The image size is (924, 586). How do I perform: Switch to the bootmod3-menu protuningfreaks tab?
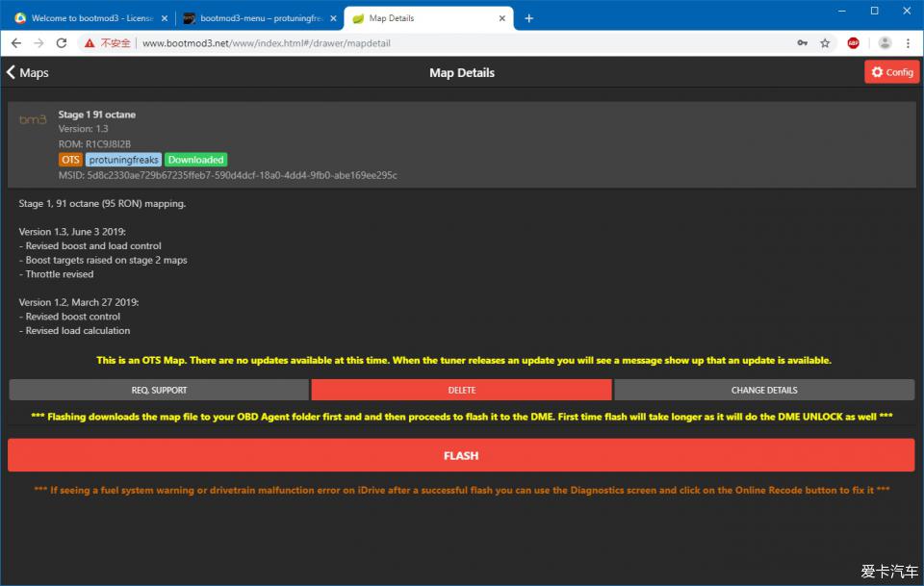[x=261, y=18]
